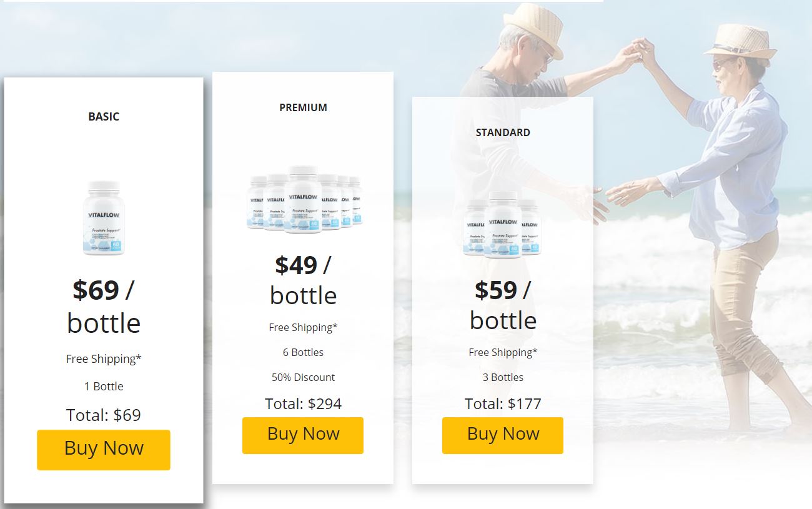Click the 1 Bottle text
Screen dimensions: 812x509
104,387
